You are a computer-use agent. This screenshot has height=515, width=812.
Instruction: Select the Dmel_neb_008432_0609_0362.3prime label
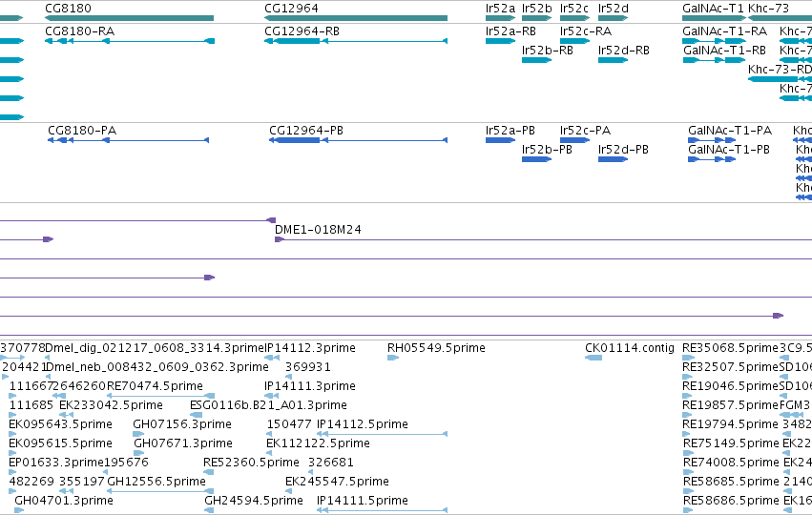(x=156, y=367)
